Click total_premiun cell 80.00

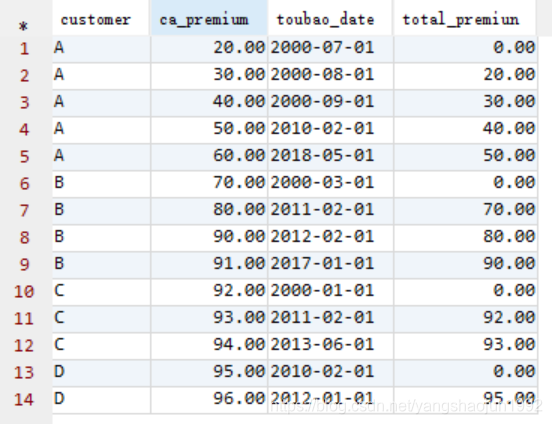click(x=465, y=238)
